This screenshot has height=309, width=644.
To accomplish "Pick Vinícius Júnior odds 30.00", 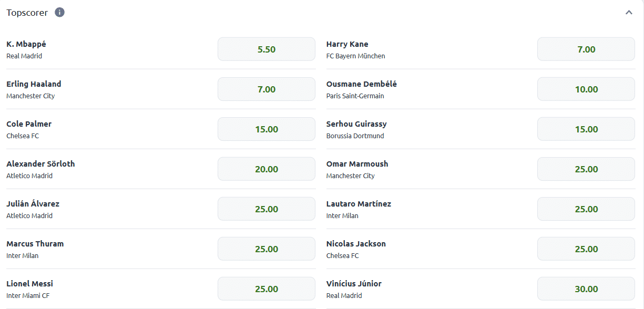I will click(x=586, y=289).
